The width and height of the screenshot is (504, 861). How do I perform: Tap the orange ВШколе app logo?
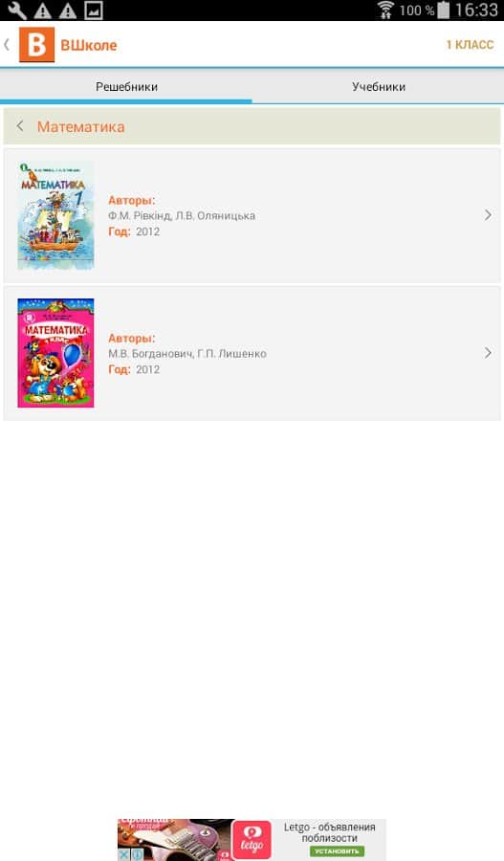click(36, 44)
